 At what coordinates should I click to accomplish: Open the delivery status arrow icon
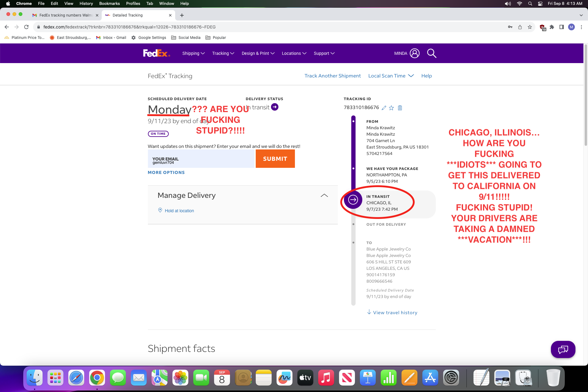(275, 107)
